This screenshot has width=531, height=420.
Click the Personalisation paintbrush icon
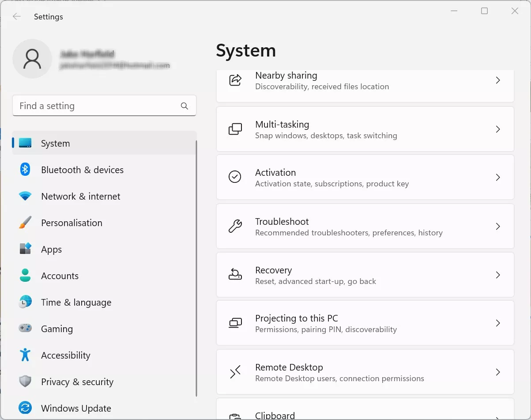pos(25,223)
